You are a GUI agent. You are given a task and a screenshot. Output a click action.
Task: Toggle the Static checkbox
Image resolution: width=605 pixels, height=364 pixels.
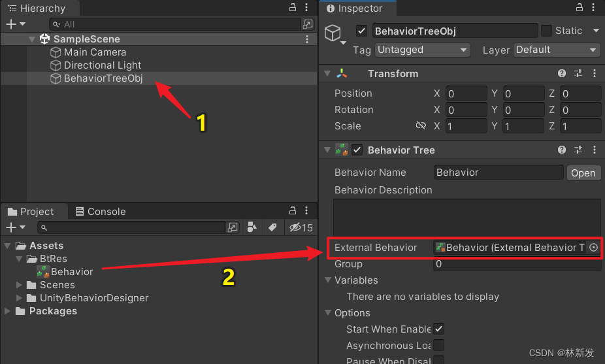(x=546, y=31)
